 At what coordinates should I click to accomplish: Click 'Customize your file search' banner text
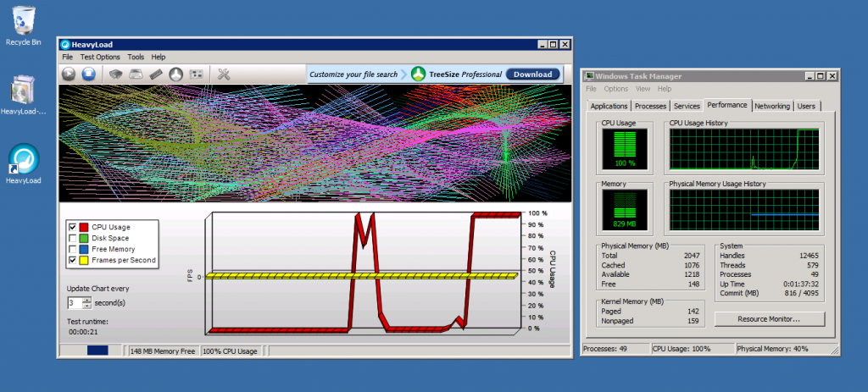coord(353,75)
